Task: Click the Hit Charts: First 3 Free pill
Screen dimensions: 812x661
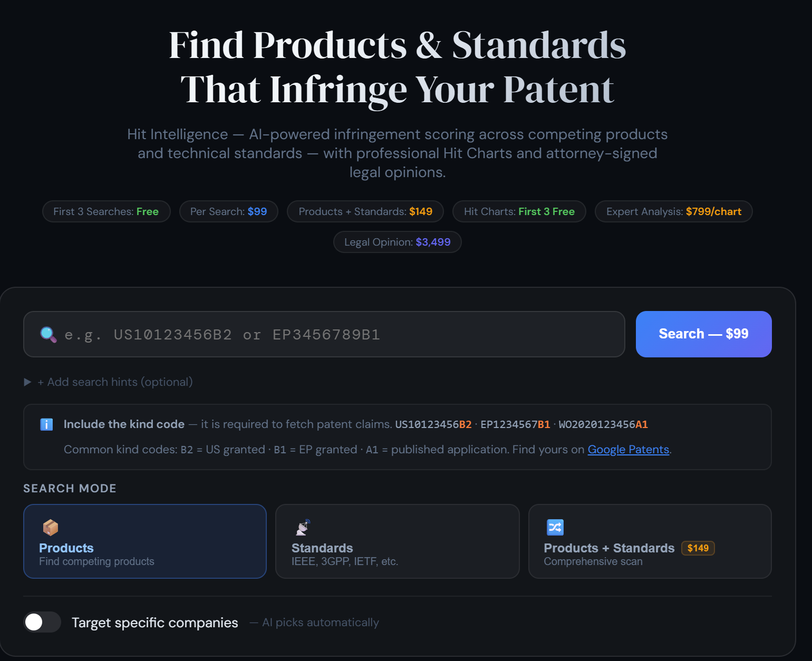Action: click(x=519, y=211)
